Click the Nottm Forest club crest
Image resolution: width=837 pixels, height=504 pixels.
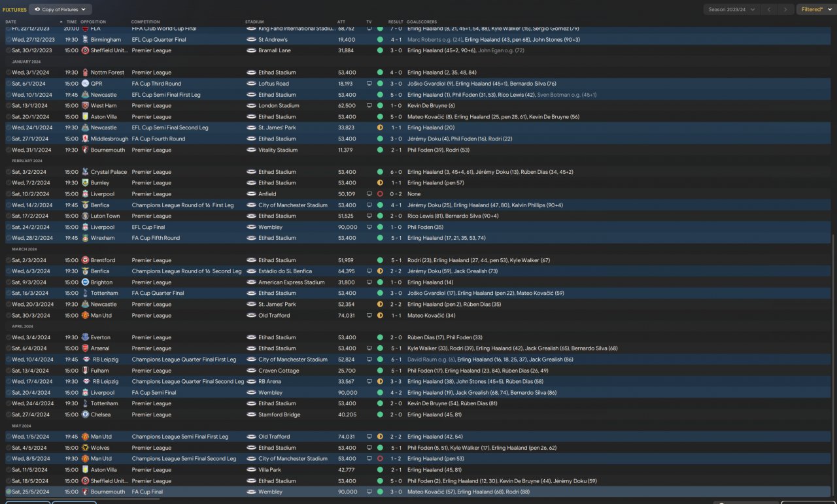(85, 73)
